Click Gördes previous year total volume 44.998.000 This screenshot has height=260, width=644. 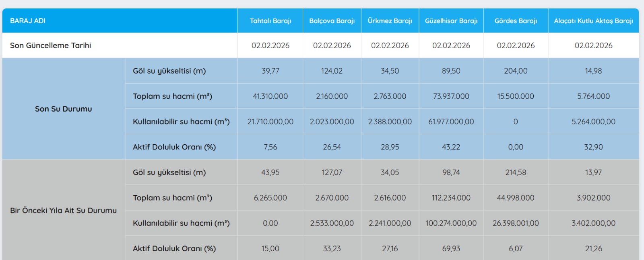[x=516, y=198]
